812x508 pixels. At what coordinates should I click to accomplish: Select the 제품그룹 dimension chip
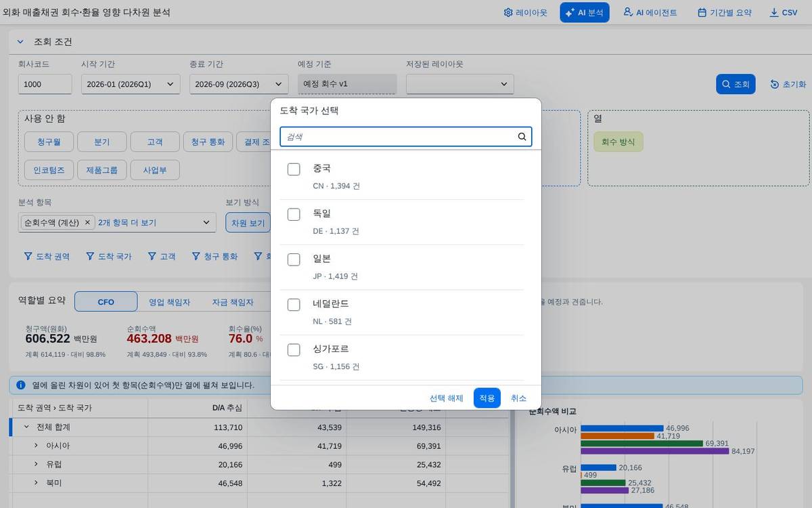(101, 170)
